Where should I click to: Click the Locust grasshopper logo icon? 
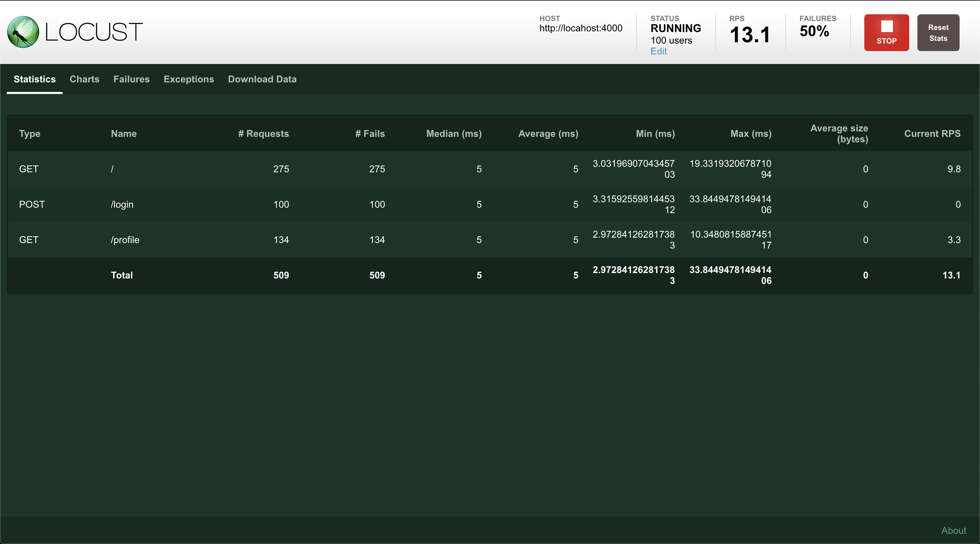23,32
